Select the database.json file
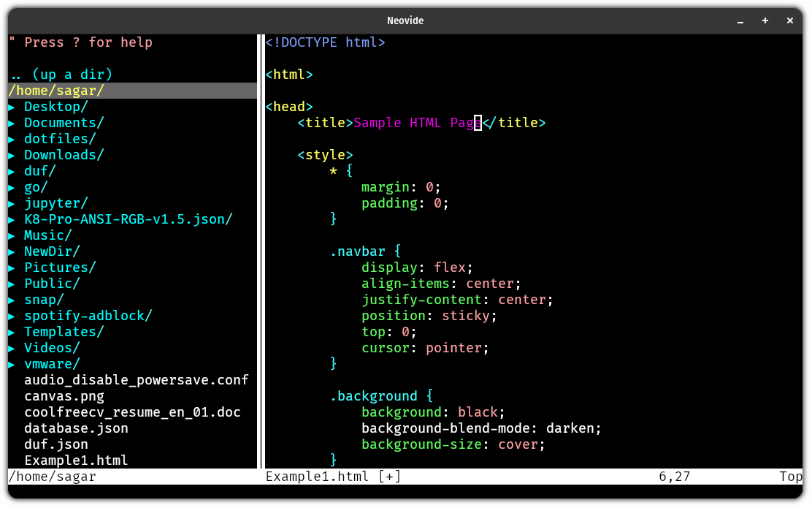This screenshot has width=812, height=508. tap(75, 428)
